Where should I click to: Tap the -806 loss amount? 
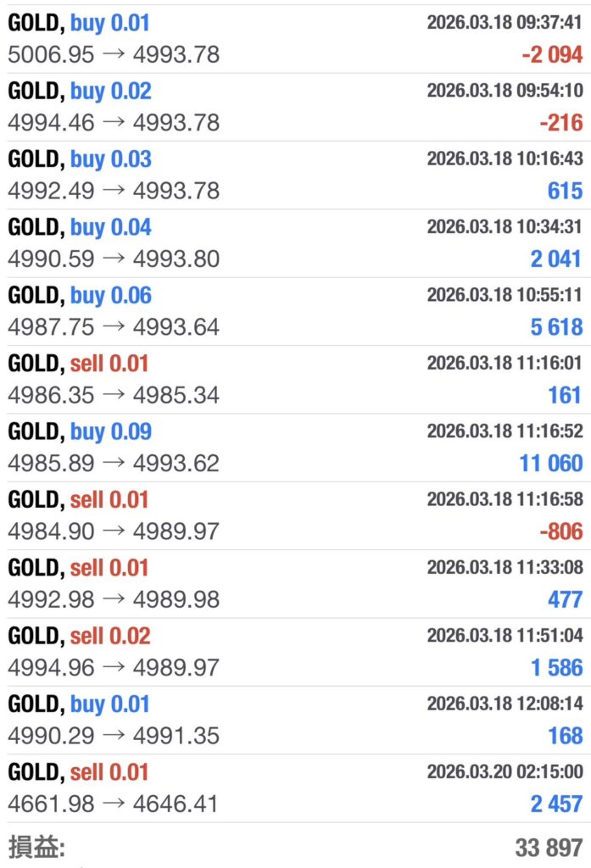tap(560, 531)
